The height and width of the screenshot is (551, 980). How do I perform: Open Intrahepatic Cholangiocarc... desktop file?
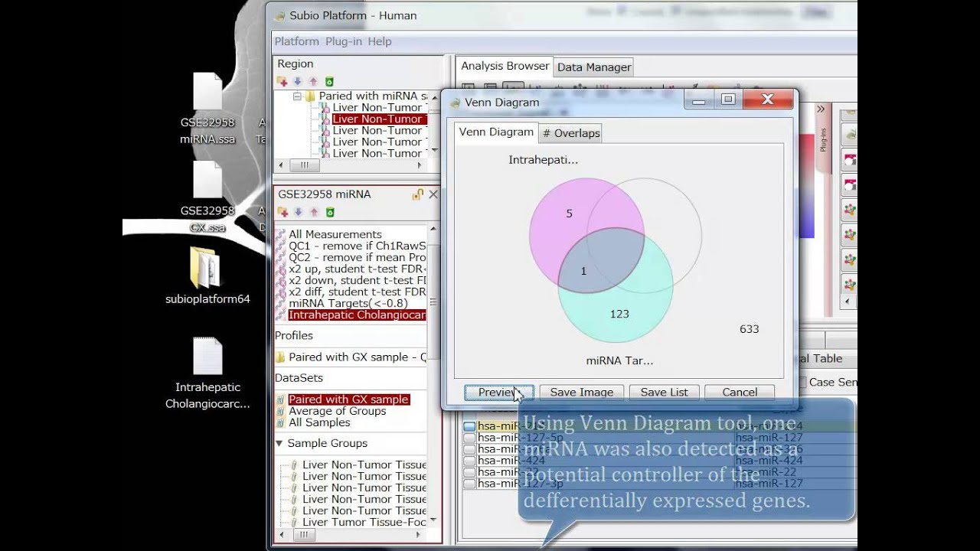pos(207,373)
